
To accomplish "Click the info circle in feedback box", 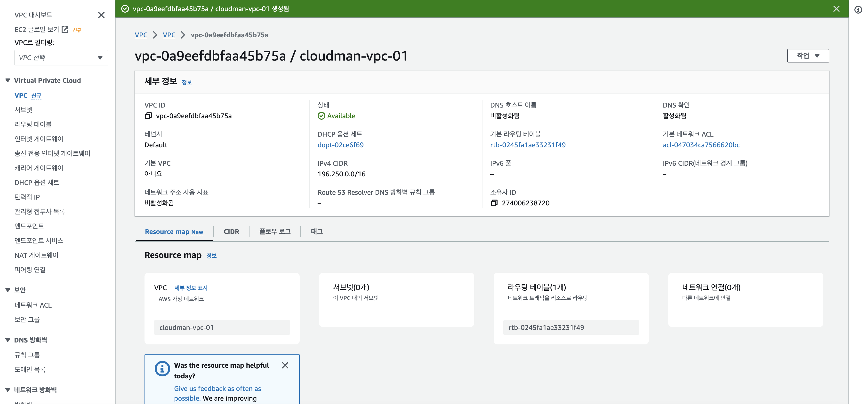I will [x=162, y=369].
